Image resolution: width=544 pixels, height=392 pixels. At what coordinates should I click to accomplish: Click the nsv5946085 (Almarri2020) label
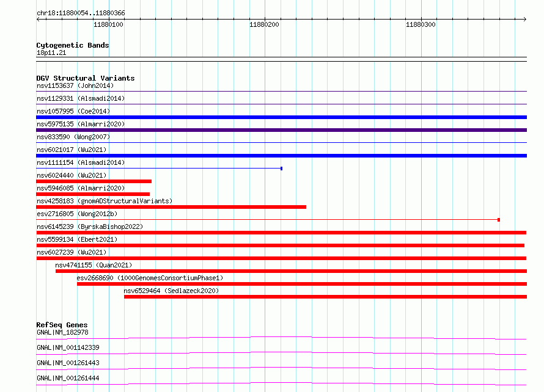(81, 188)
